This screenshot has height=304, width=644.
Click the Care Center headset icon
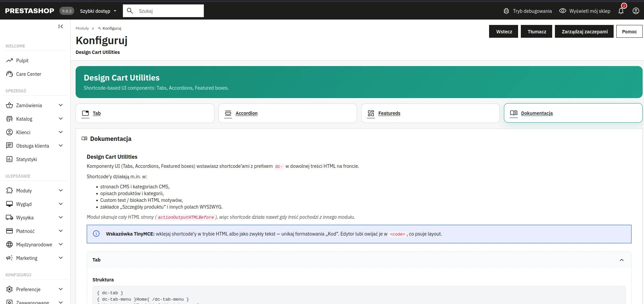tap(9, 74)
